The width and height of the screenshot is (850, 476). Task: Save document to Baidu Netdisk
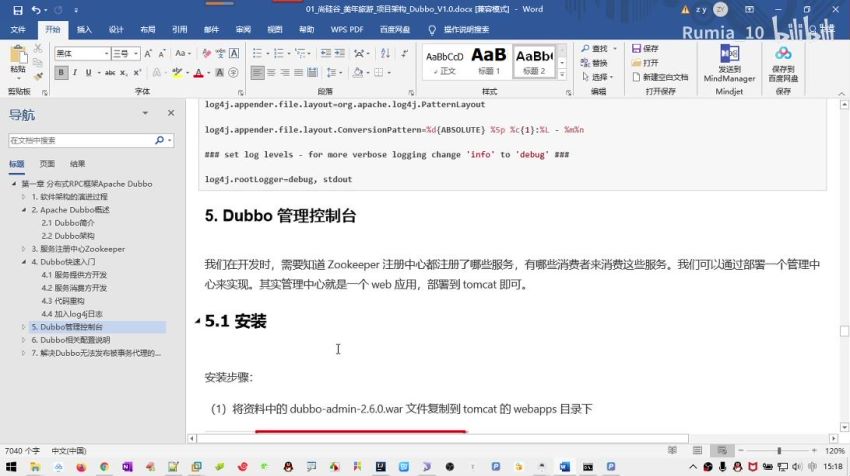(783, 63)
